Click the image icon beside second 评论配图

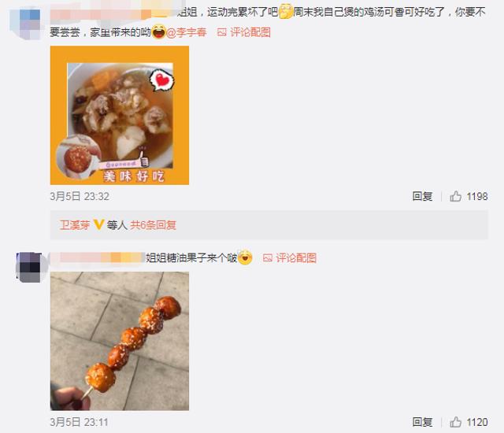[268, 257]
